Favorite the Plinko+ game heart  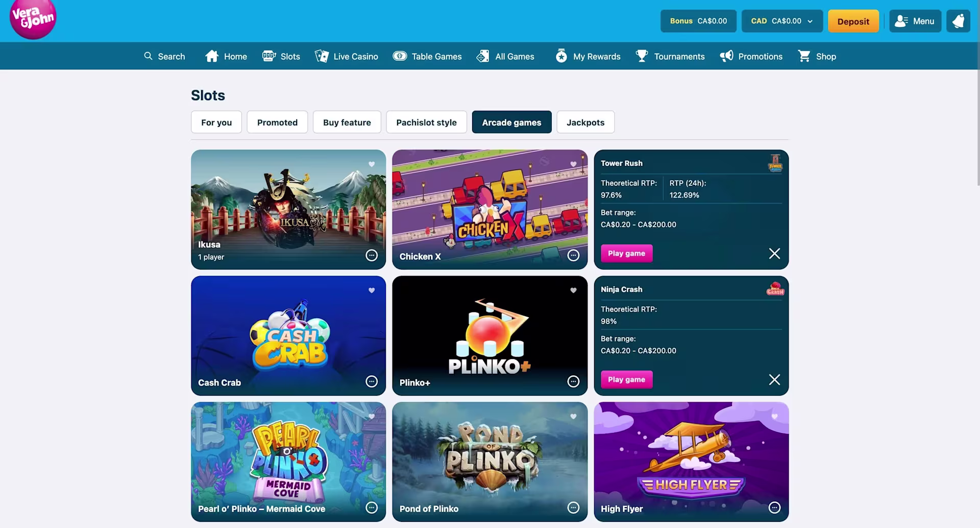tap(573, 290)
